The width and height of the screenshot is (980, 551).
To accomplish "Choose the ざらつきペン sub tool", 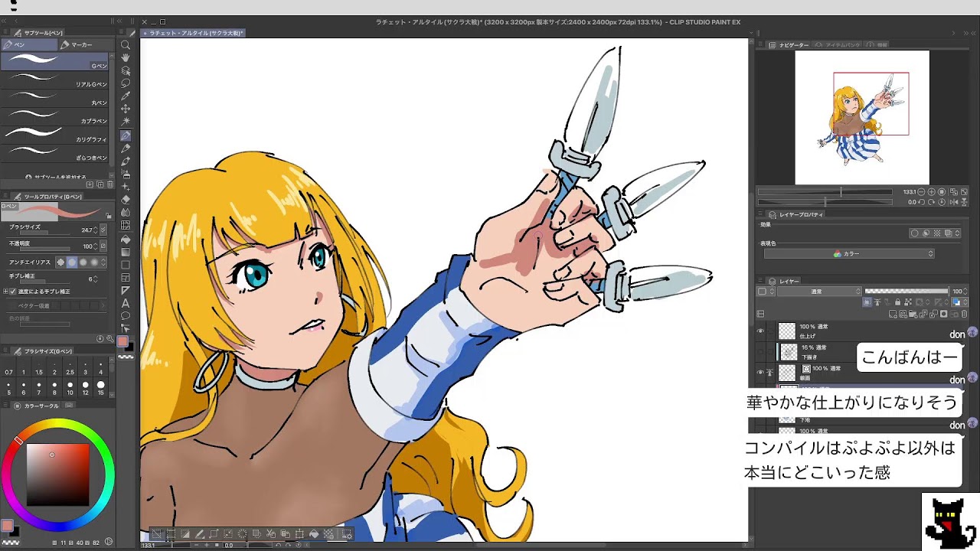I will 55,153.
